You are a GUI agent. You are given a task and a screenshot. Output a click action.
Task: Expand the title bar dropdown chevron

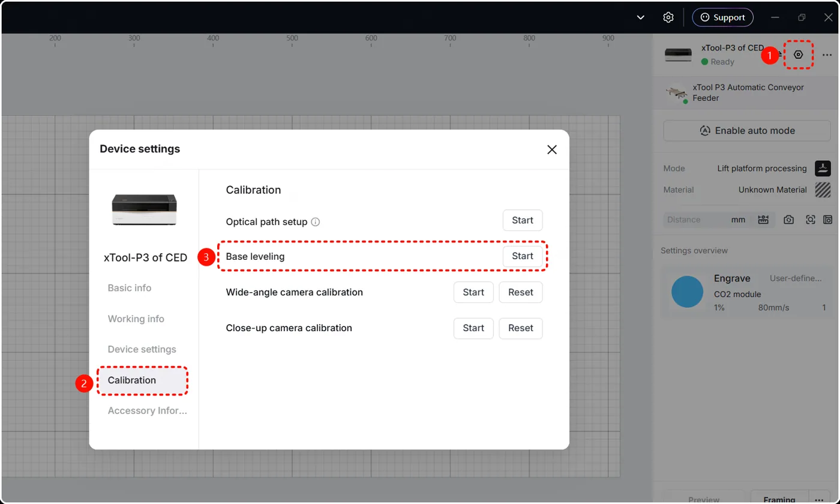[x=641, y=17]
